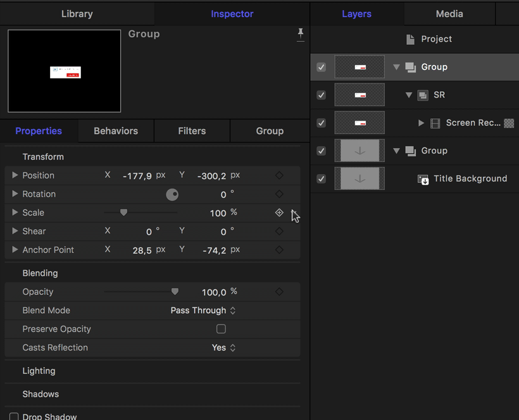Enable the Preserve Opacity checkbox
Screen dimensions: 519x420
[x=221, y=329]
